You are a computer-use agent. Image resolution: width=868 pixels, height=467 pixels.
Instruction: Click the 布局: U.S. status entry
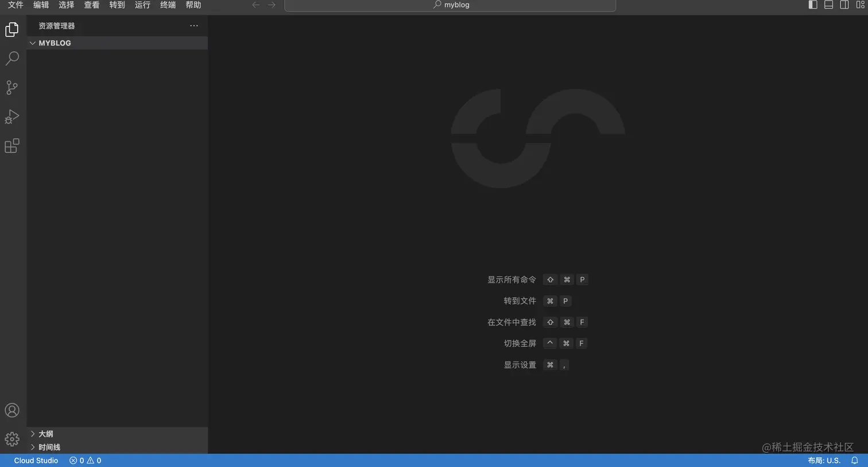pos(824,461)
